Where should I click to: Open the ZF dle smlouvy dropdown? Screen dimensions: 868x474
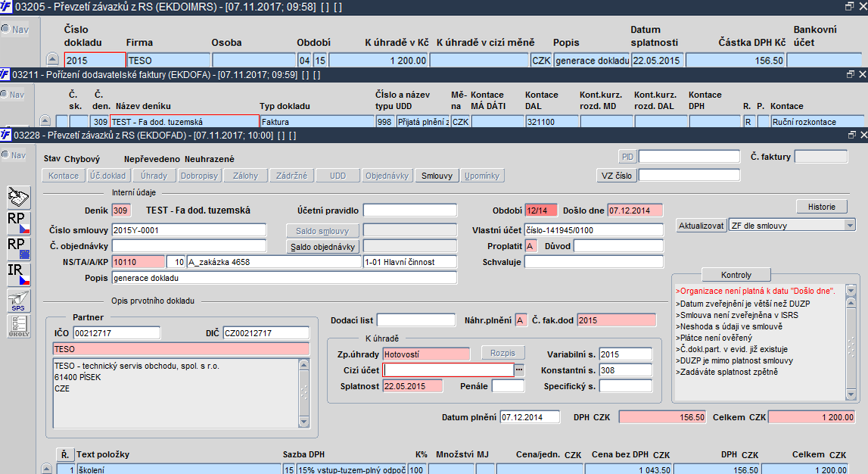(x=850, y=226)
